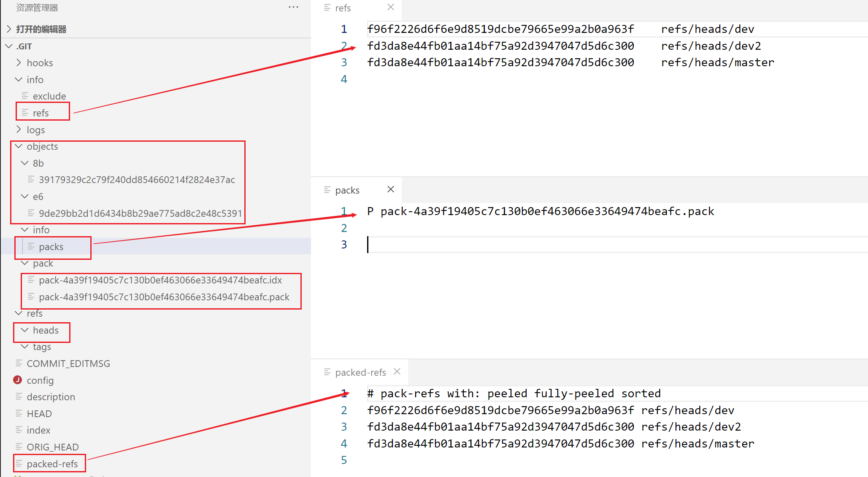
Task: Place cursor on packs editor line 3
Action: 617,245
